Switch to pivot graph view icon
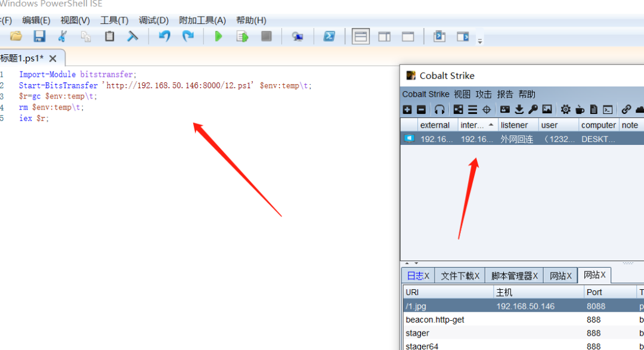The image size is (644, 350). pyautogui.click(x=458, y=109)
